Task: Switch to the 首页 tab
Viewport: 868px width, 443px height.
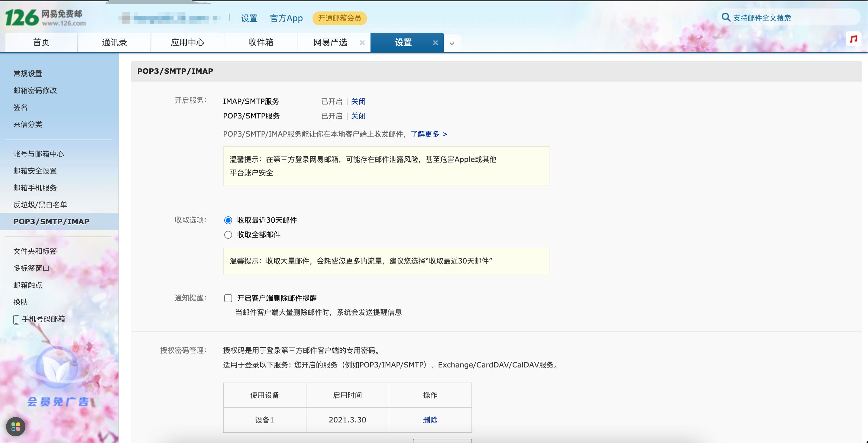Action: pos(41,42)
